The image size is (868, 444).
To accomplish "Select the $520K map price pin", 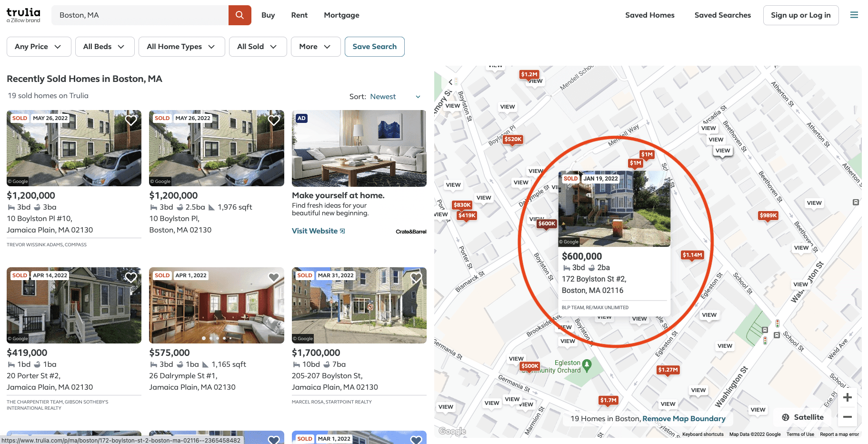I will (x=513, y=140).
